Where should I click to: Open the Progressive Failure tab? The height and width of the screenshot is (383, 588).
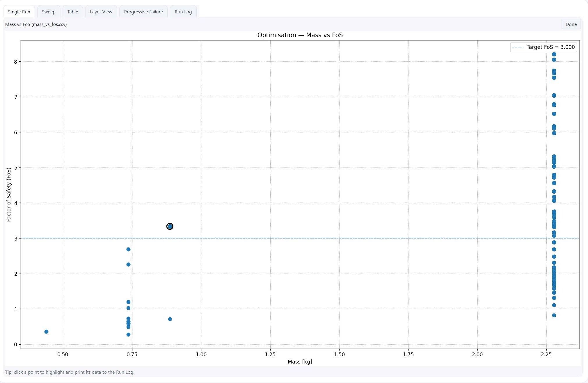143,12
